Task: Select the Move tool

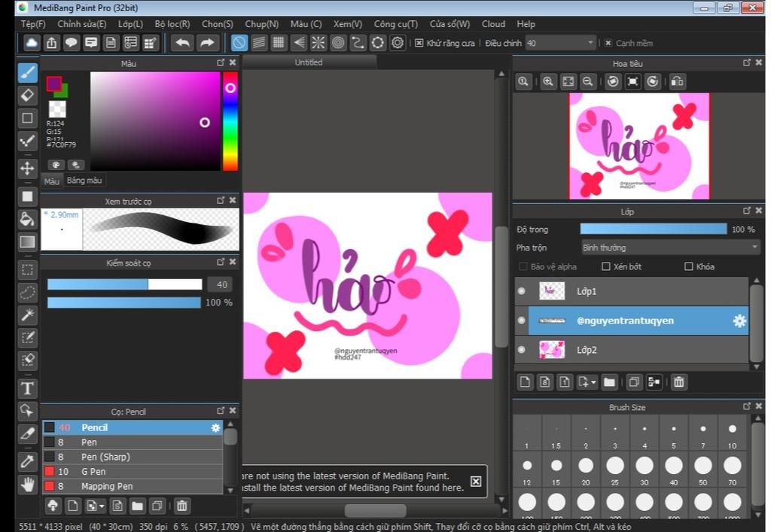Action: (28, 169)
